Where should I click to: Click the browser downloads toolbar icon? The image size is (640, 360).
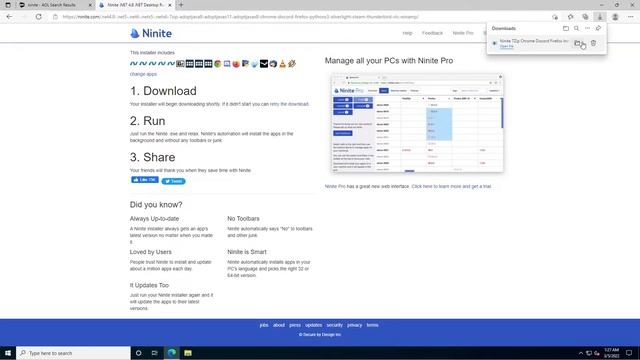(x=600, y=17)
